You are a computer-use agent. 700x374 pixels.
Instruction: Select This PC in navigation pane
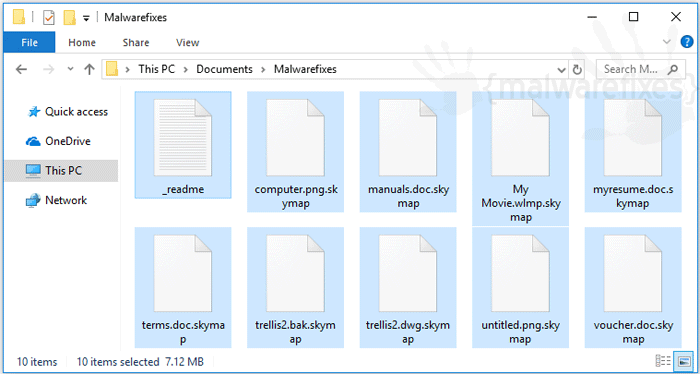coord(62,170)
